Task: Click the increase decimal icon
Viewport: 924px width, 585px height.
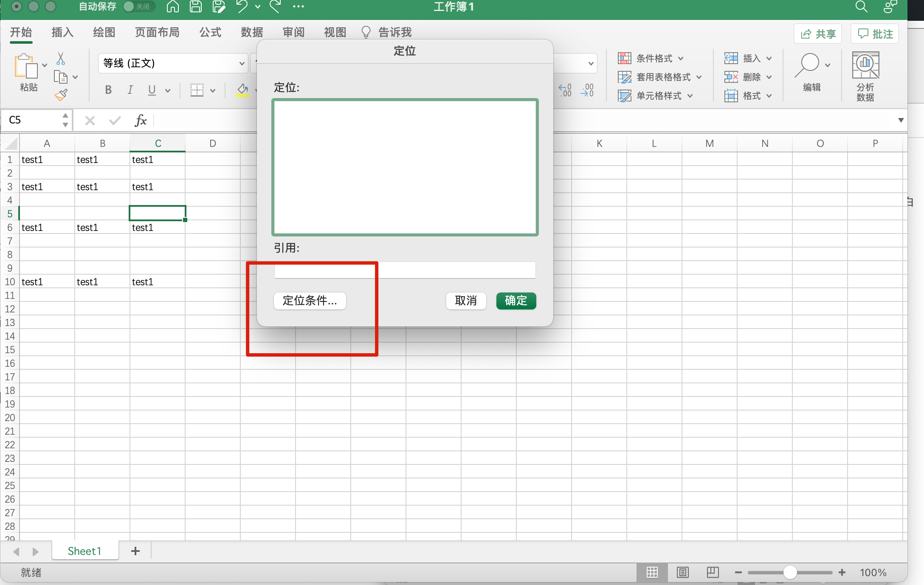Action: click(565, 90)
